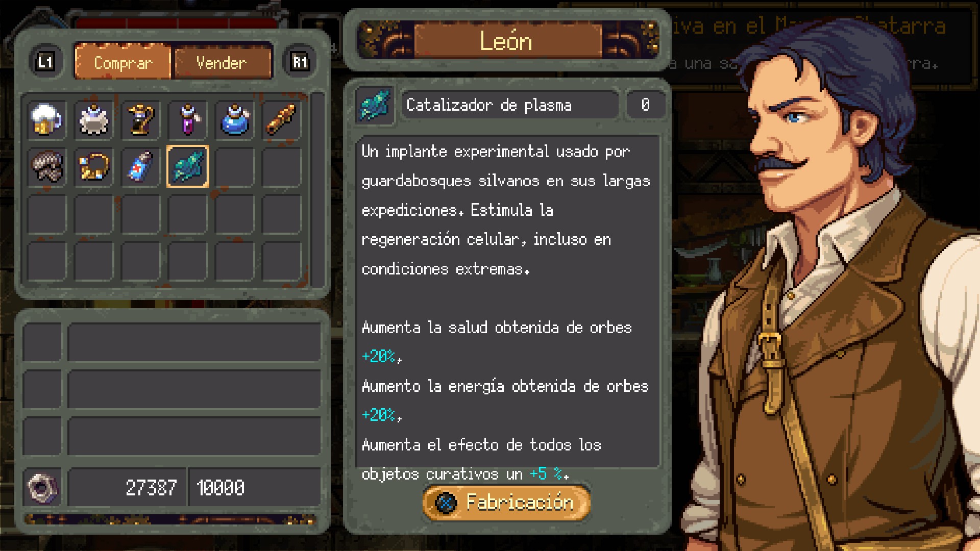
Task: Select the round blue potion item
Action: coord(234,120)
